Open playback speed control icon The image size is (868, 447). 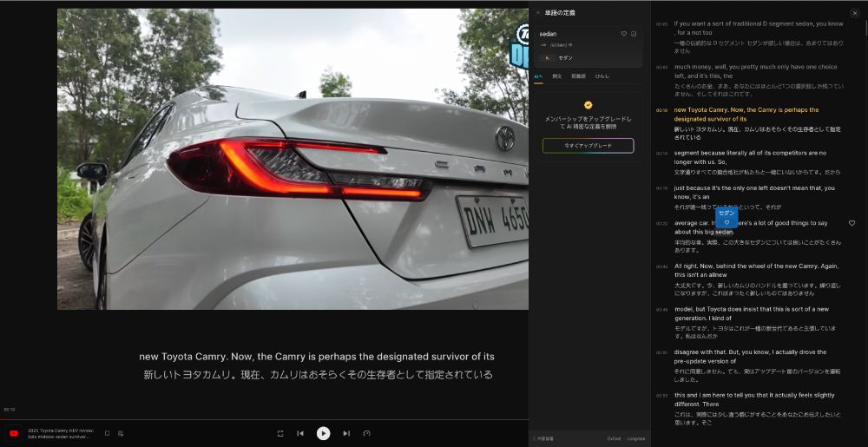(x=366, y=433)
